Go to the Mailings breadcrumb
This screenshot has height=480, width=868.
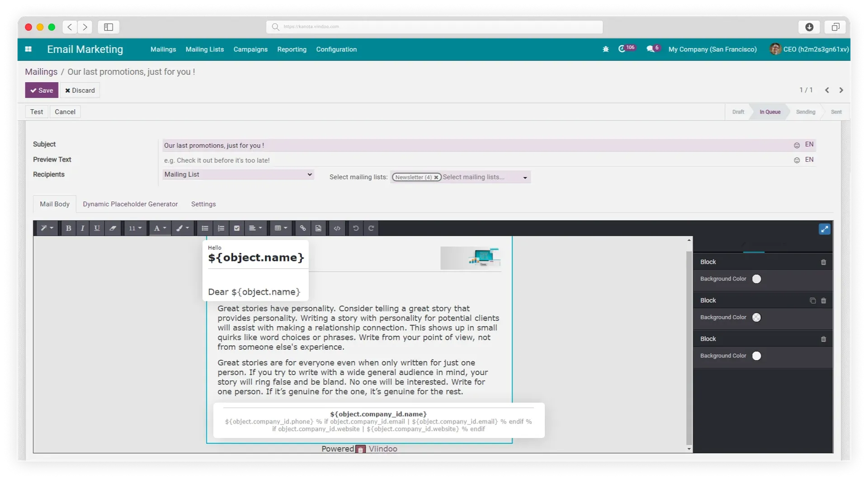tap(41, 72)
